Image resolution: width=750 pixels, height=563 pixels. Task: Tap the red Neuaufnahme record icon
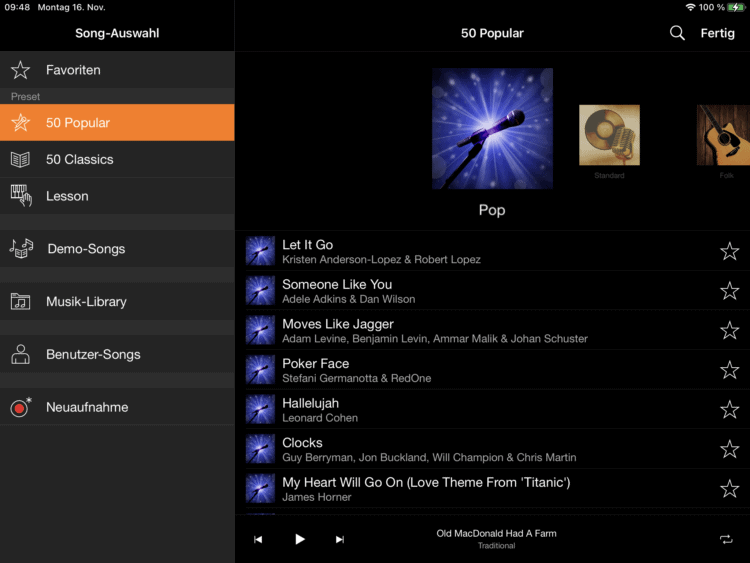(x=20, y=407)
